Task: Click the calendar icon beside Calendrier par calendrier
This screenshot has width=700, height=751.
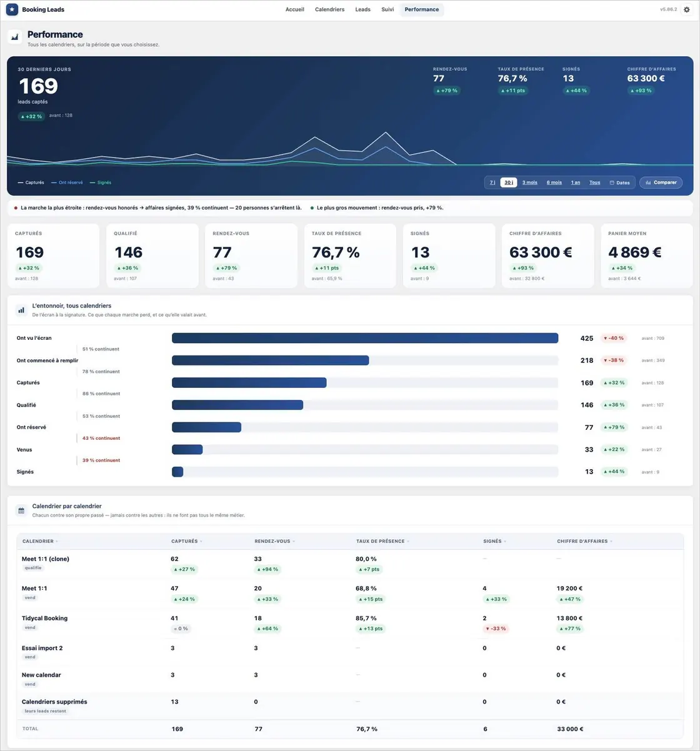Action: click(21, 510)
